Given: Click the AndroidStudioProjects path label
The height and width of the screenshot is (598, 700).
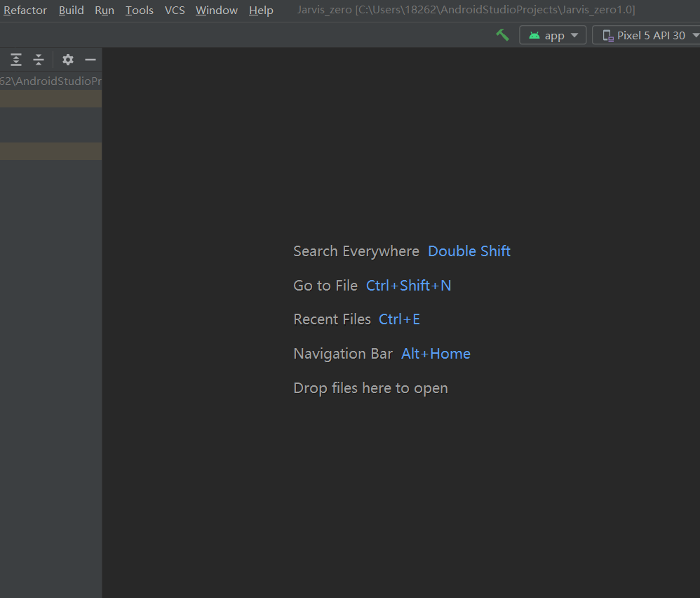Looking at the screenshot, I should pos(51,81).
